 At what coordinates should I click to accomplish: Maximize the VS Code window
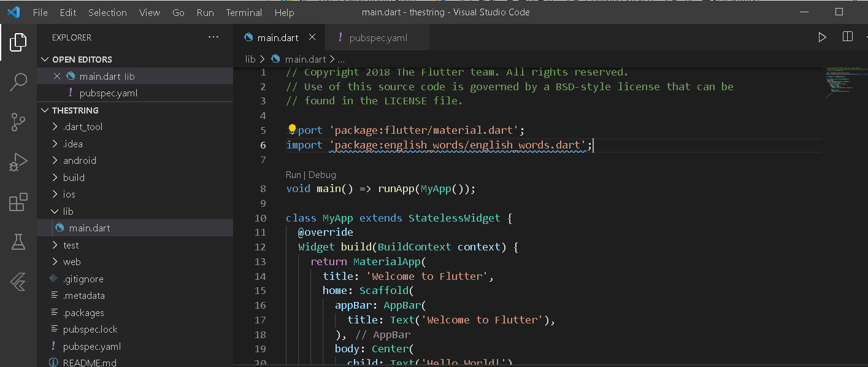[x=839, y=12]
